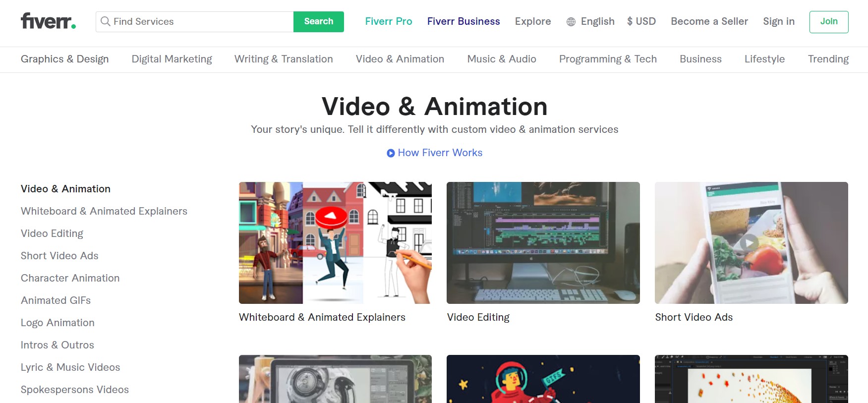Open Lifestyle category
Image resolution: width=868 pixels, height=403 pixels.
point(764,59)
